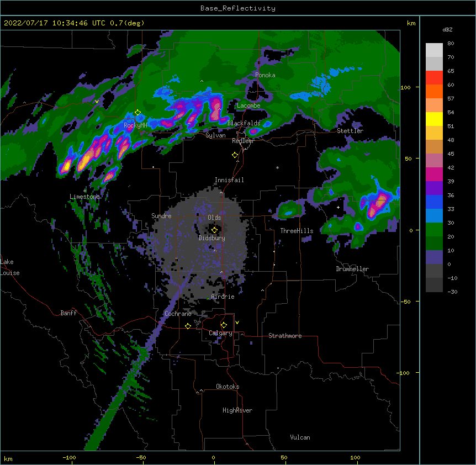Select the RockyMH label
Viewport: 476px width, 465px height.
tap(135, 125)
